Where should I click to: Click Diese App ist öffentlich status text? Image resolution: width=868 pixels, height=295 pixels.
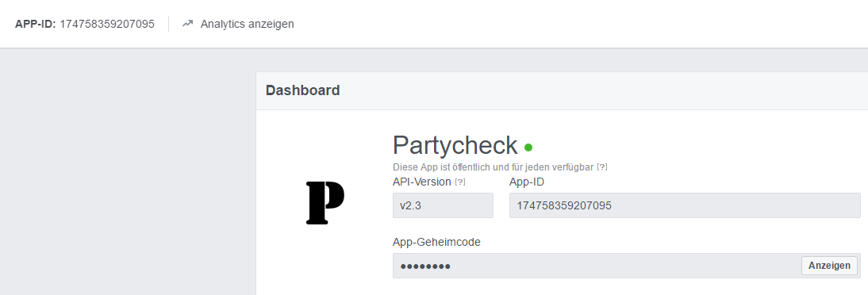point(494,167)
